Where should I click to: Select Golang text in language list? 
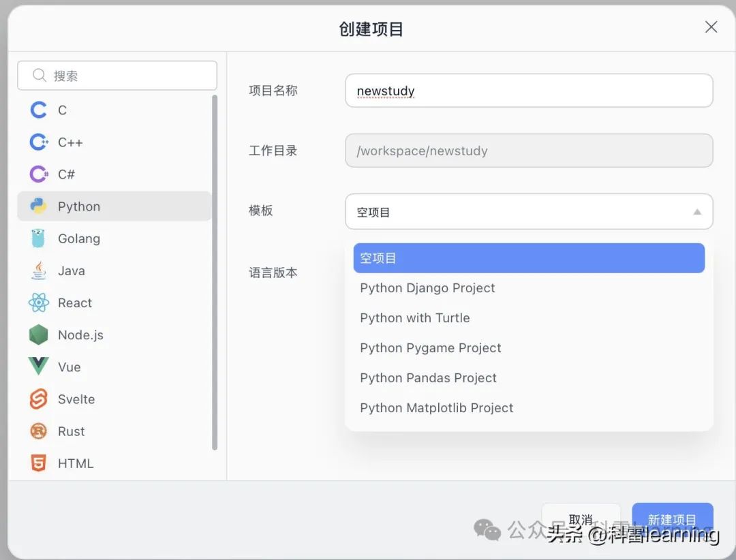(79, 238)
